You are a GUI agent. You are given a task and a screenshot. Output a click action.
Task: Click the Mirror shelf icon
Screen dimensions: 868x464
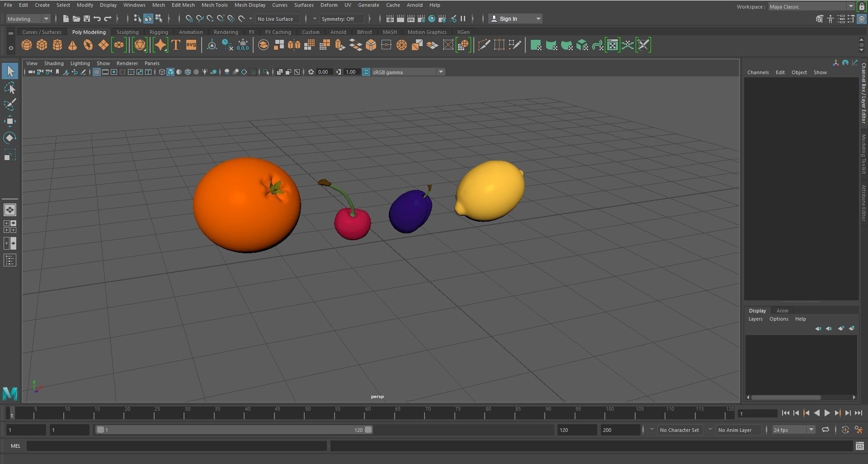coord(294,45)
